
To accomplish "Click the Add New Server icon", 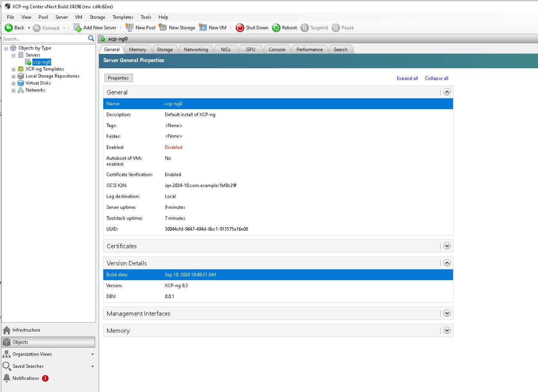I will coord(78,28).
